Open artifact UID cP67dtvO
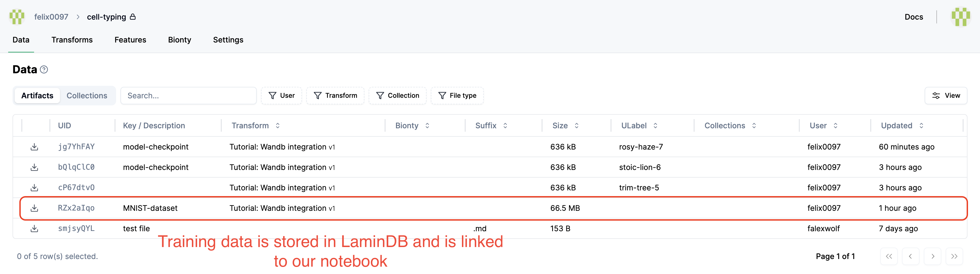Viewport: 980px width, 274px height. click(76, 188)
